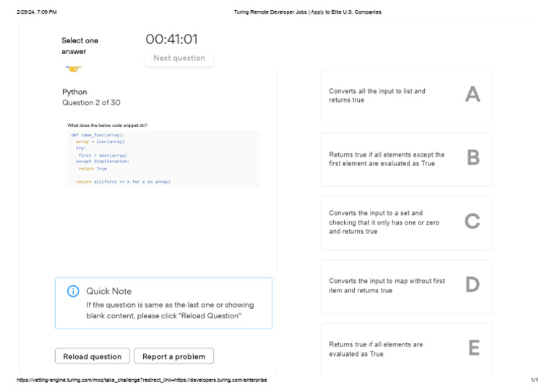Image resolution: width=555 pixels, height=392 pixels.
Task: Click the large letter E
Action: point(473,349)
